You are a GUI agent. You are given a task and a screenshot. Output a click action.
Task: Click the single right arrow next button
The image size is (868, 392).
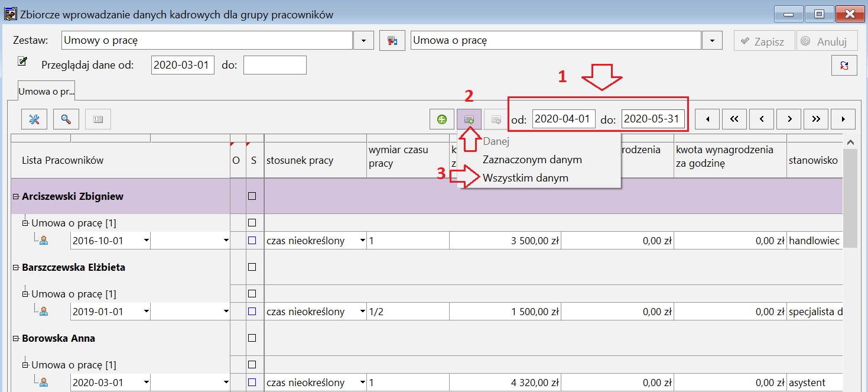click(789, 119)
